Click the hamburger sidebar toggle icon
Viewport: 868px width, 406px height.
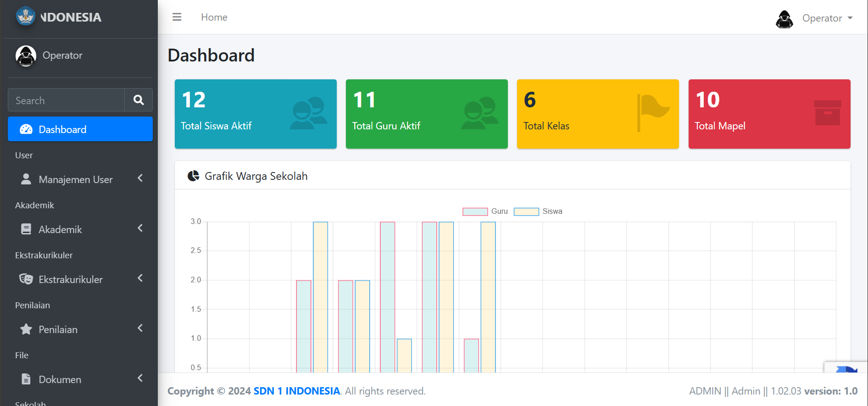point(177,17)
